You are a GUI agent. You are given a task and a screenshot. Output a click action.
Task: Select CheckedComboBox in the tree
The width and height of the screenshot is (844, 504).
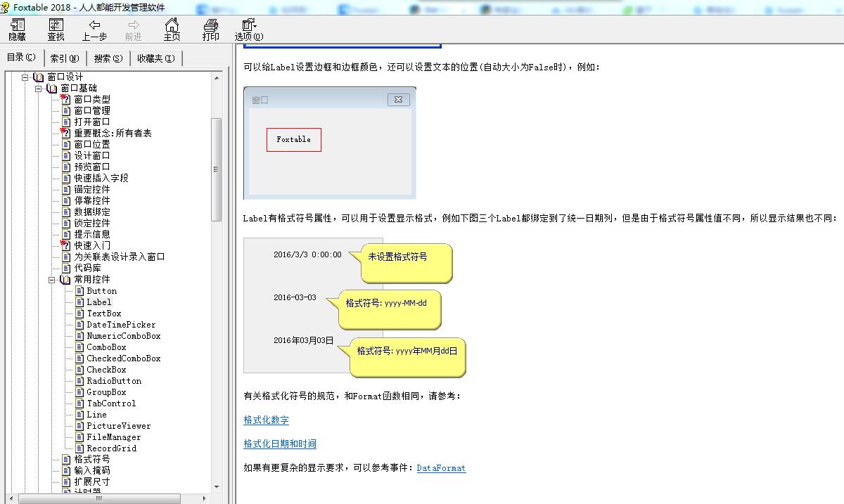tap(124, 358)
